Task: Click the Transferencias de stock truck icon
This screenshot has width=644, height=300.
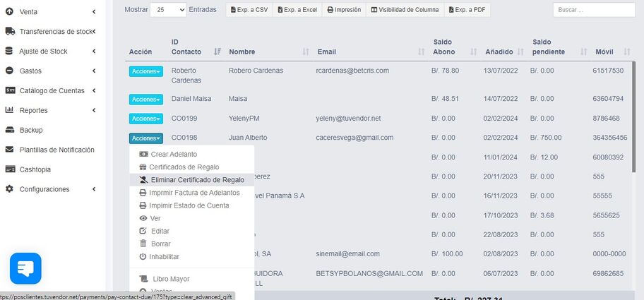Action: click(x=10, y=31)
